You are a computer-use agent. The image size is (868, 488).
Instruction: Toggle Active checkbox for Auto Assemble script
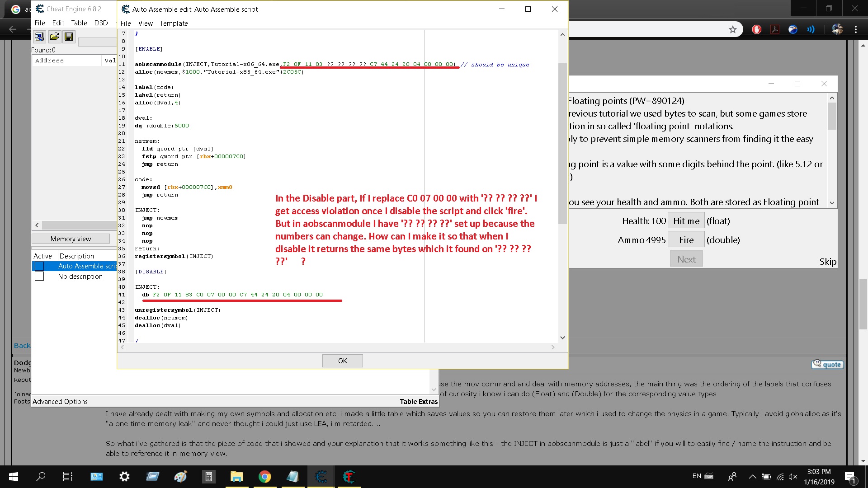(x=39, y=266)
